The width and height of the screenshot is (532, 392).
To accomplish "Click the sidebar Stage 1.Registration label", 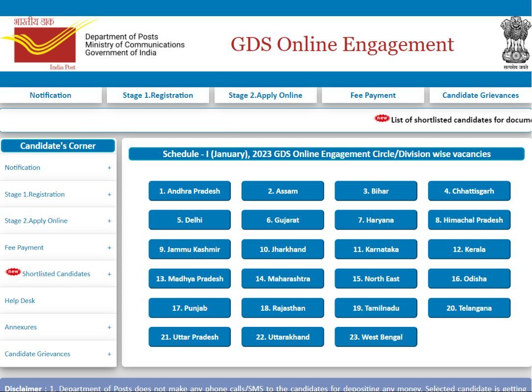I will [35, 194].
